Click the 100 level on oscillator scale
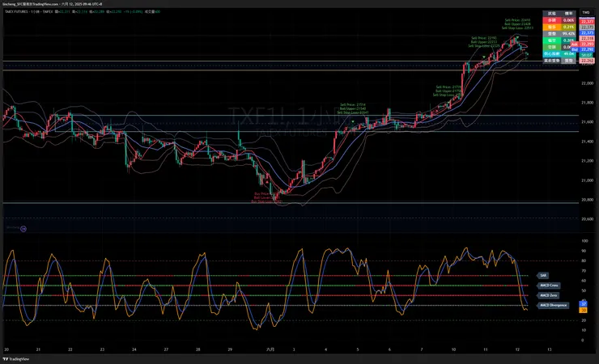 (584, 241)
